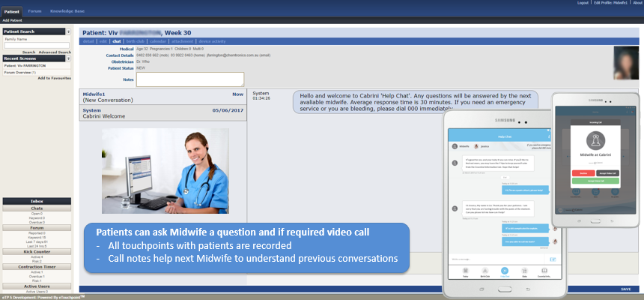
Task: Click Add to Favourites
Action: coord(54,78)
